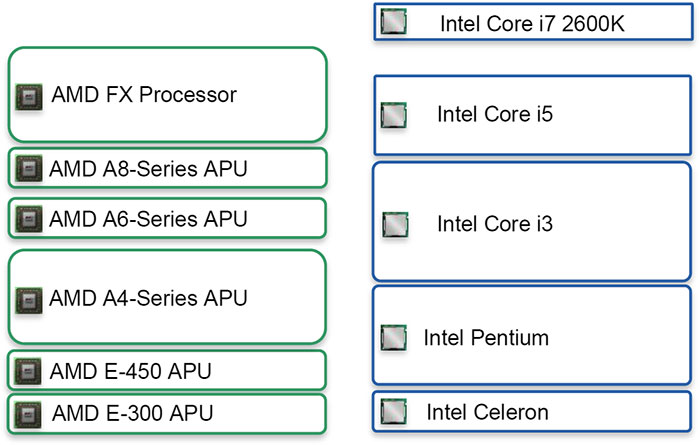Screen dimensions: 700x445
Task: Select the "AMD A8-Series APU" label
Action: click(x=148, y=169)
